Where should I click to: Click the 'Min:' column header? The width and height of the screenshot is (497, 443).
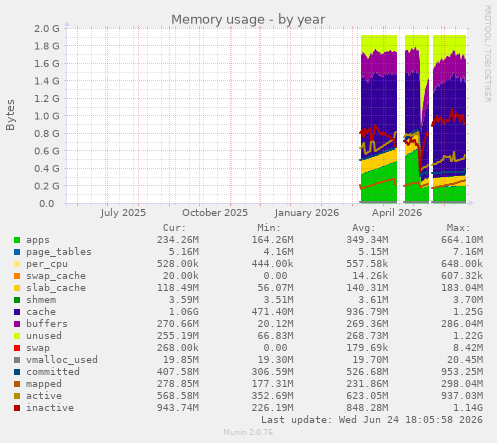point(269,228)
